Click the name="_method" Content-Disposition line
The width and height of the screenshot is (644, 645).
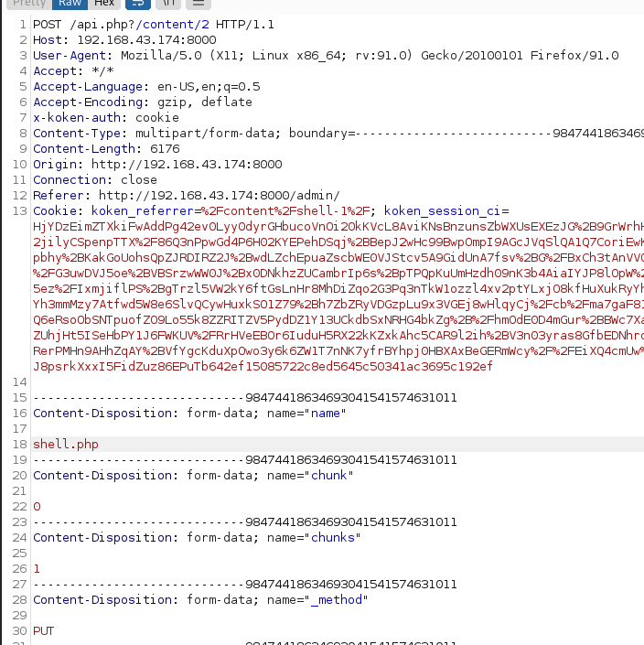coord(199,600)
